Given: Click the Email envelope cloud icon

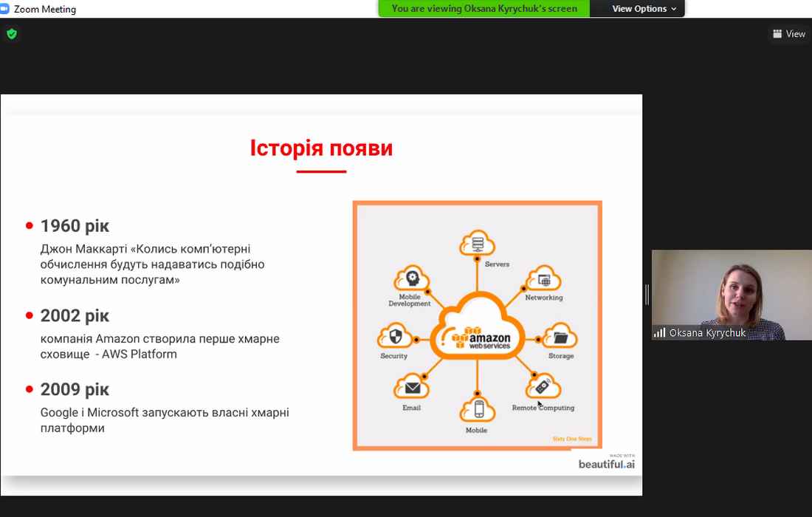Looking at the screenshot, I should tap(411, 387).
